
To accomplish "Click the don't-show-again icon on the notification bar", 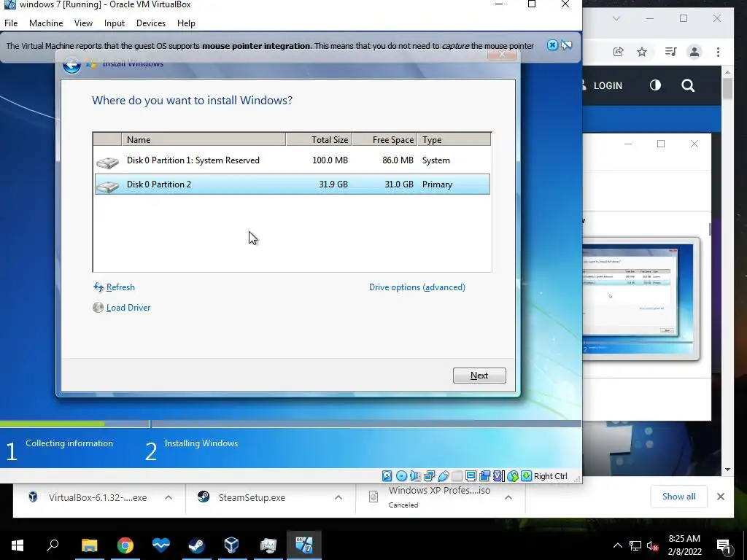I will 566,45.
